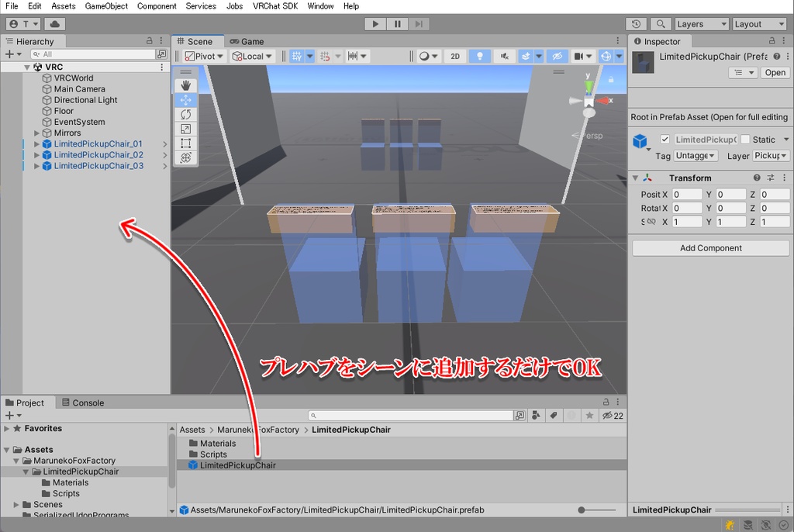Expand Favorites in Project panel

[6, 429]
